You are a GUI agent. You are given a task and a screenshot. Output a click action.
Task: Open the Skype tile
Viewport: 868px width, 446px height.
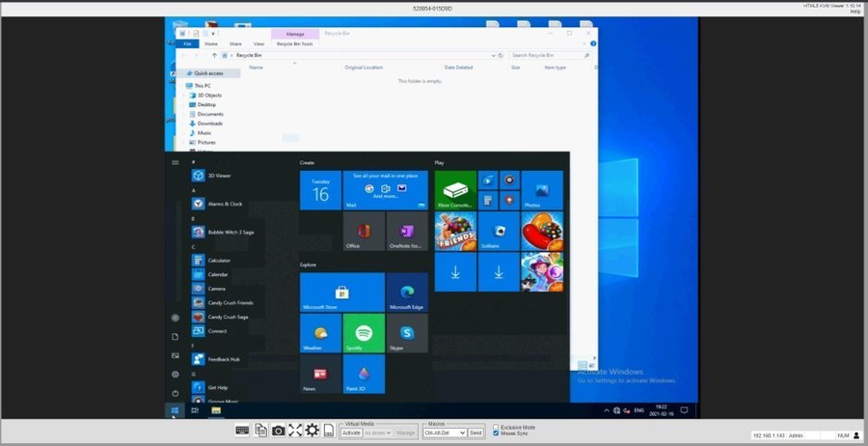pos(407,333)
